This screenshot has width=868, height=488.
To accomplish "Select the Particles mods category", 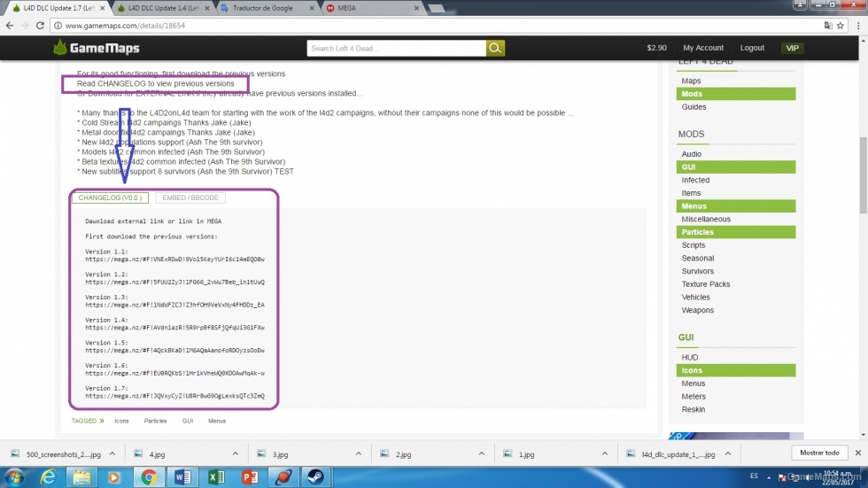I will [x=736, y=232].
